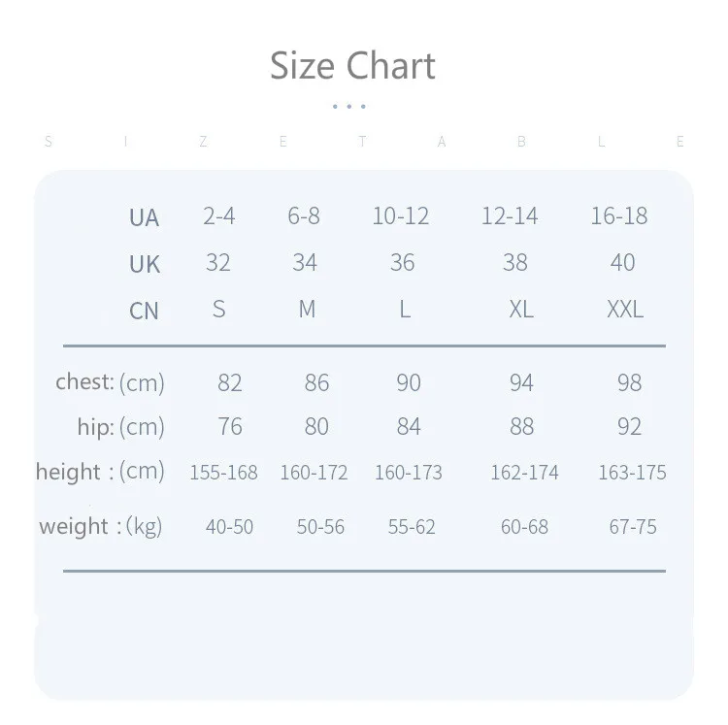The image size is (728, 725).
Task: Click height range 162-174
Action: tap(524, 473)
